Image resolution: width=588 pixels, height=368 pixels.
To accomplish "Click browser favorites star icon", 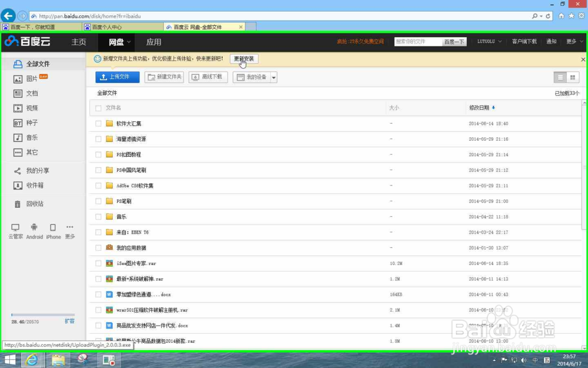I will tap(571, 16).
